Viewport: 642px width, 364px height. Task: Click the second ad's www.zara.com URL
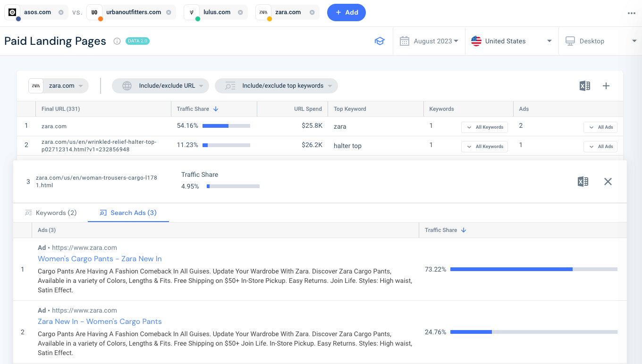point(84,310)
